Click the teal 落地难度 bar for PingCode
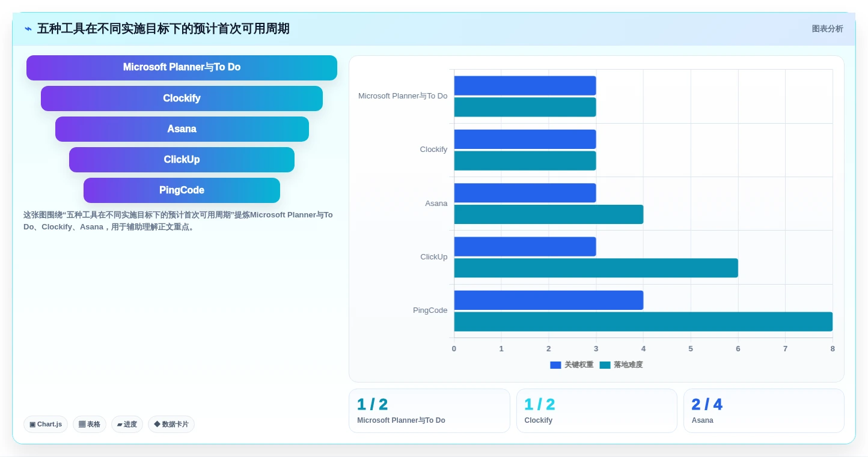The width and height of the screenshot is (868, 457). 643,321
